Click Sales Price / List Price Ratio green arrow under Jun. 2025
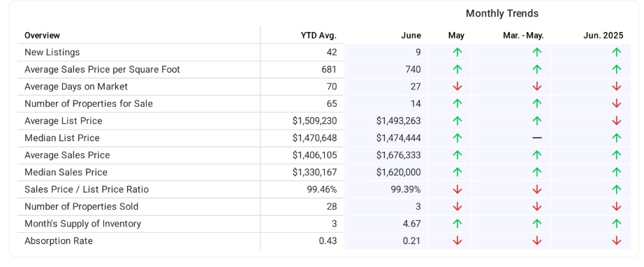The width and height of the screenshot is (644, 267). (617, 189)
